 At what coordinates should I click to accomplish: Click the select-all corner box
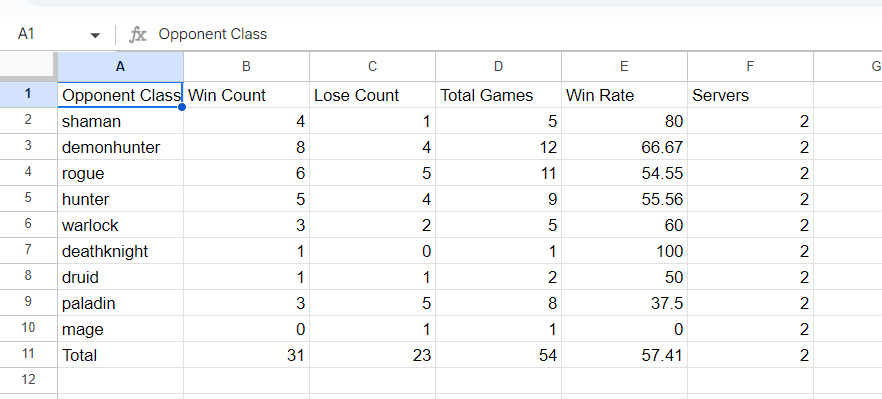coord(29,66)
